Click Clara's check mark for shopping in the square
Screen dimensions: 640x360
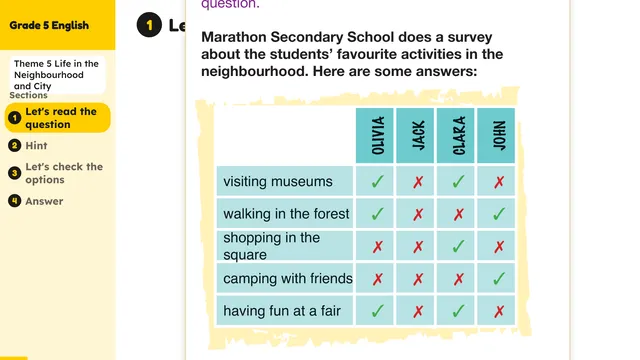[x=458, y=246]
